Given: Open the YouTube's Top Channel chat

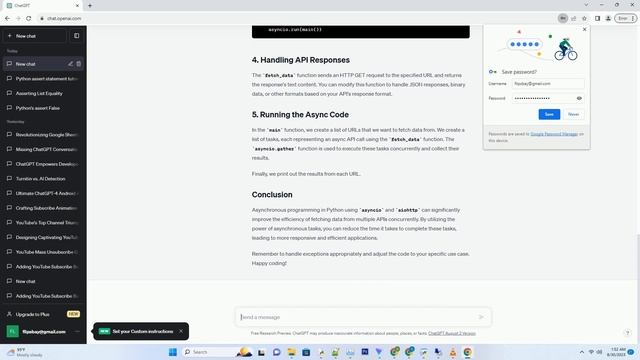Looking at the screenshot, I should [43, 222].
